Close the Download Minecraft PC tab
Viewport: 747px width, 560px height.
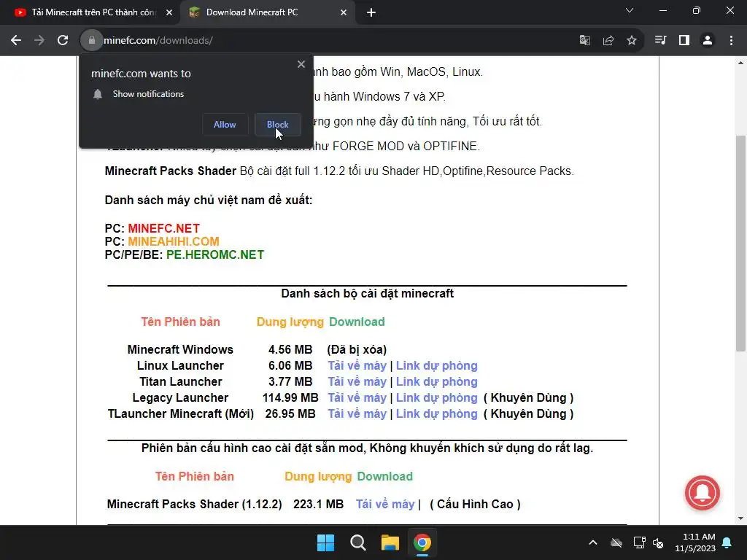tap(344, 12)
